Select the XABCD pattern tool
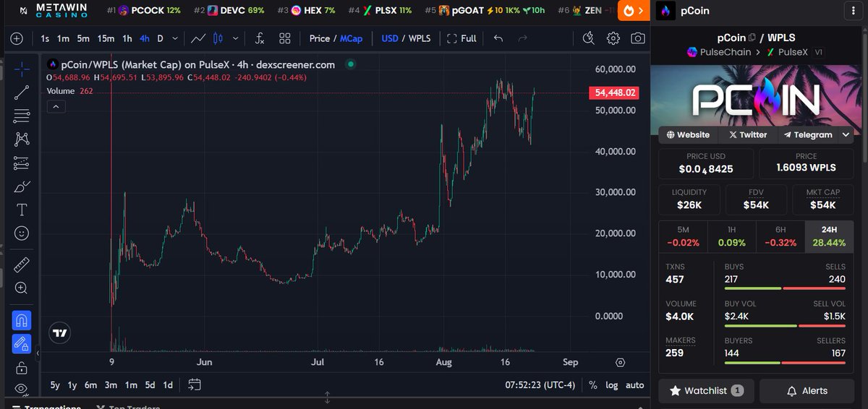 pos(22,139)
